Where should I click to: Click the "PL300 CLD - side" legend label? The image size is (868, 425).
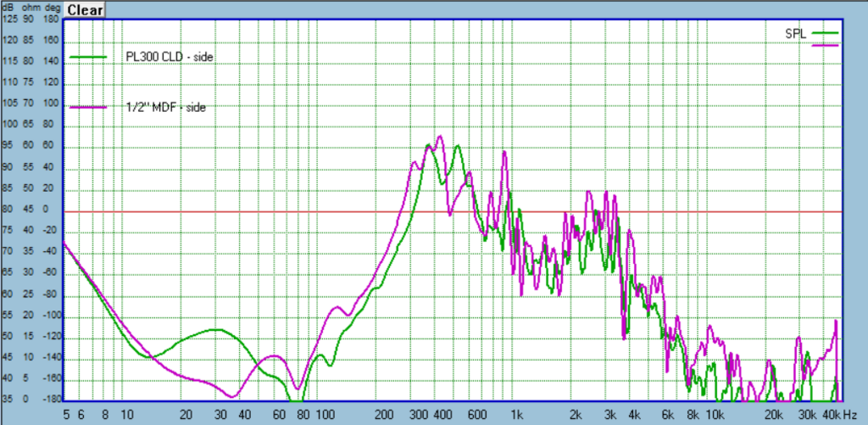[x=170, y=57]
